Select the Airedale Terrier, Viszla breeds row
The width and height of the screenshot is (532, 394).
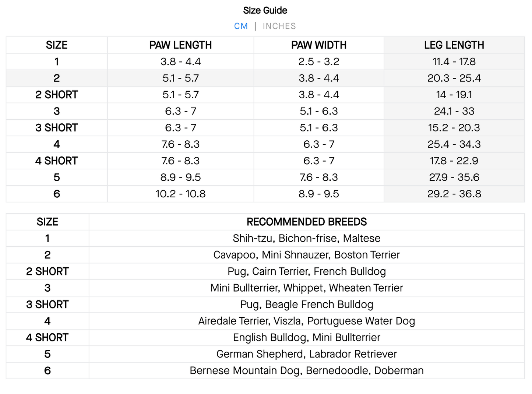pos(306,321)
